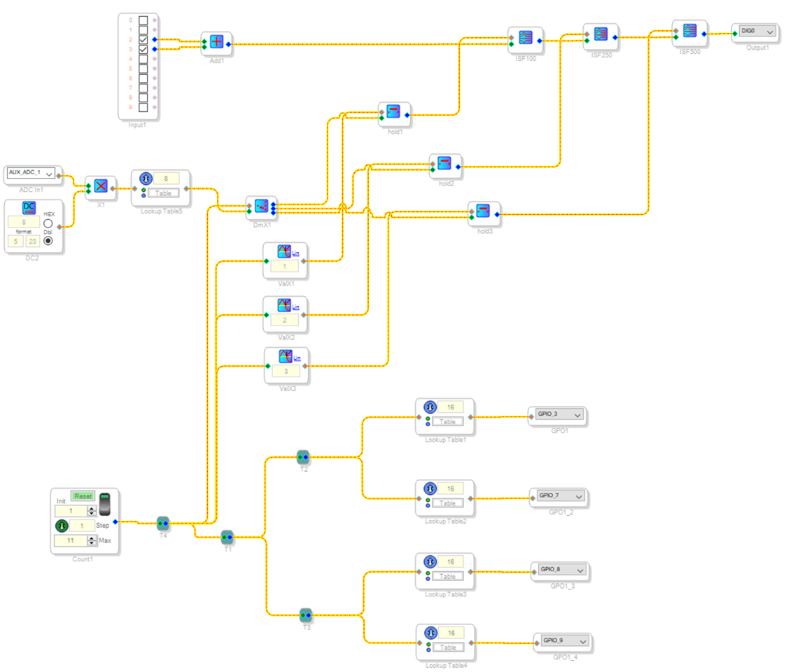Open the GPIO_9 dropdown on GPO1_4
Image resolution: width=786 pixels, height=672 pixels.
pos(565,641)
